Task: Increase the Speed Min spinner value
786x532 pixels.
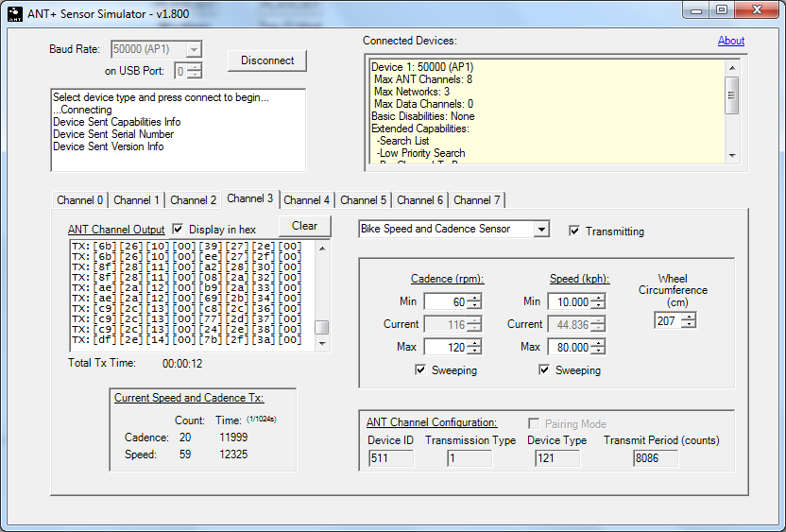Action: (x=599, y=298)
